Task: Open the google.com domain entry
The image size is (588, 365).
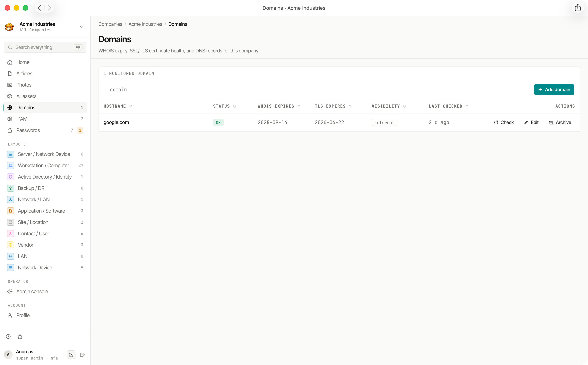Action: point(116,122)
